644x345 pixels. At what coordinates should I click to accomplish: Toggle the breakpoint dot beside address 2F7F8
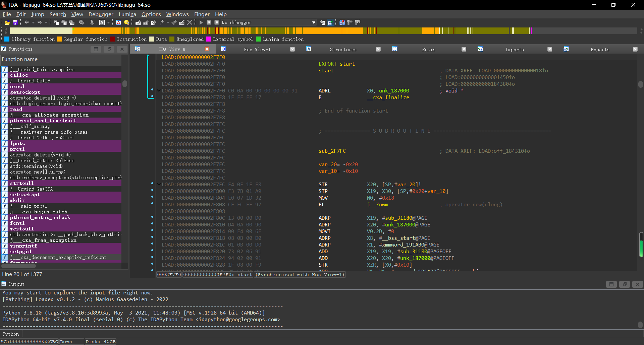[152, 96]
